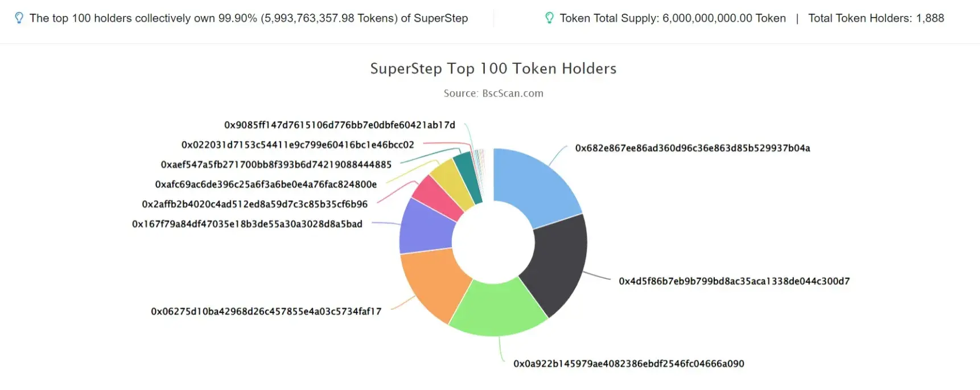
Task: Select the yellow pie slice
Action: point(454,182)
